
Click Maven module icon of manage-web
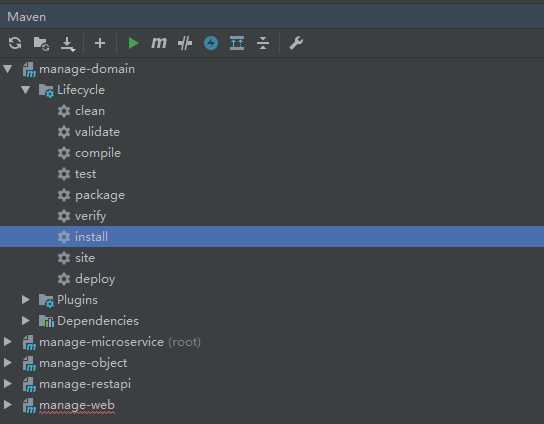tap(29, 406)
